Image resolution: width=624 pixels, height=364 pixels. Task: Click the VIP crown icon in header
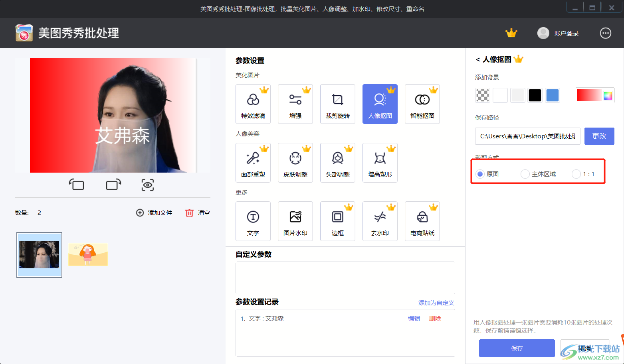coord(511,33)
